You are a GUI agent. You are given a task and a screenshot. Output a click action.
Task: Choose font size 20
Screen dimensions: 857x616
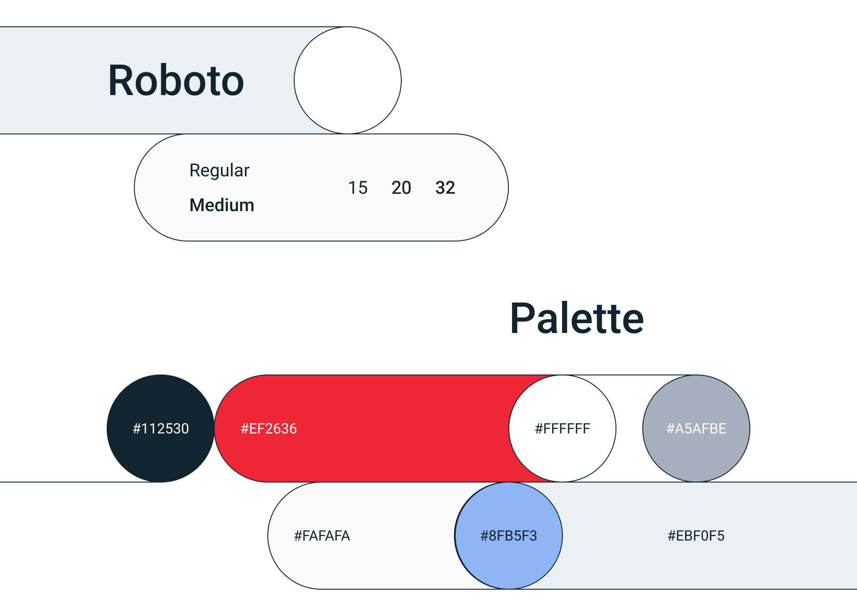tap(401, 188)
